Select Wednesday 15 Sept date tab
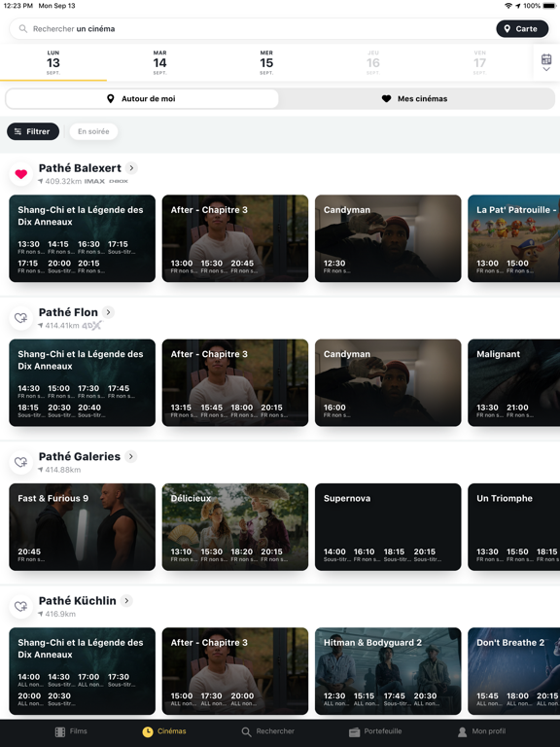Viewport: 560px width, 747px height. [266, 62]
